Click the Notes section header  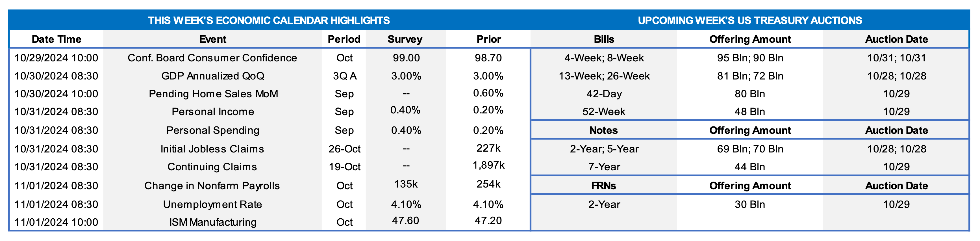coord(603,130)
